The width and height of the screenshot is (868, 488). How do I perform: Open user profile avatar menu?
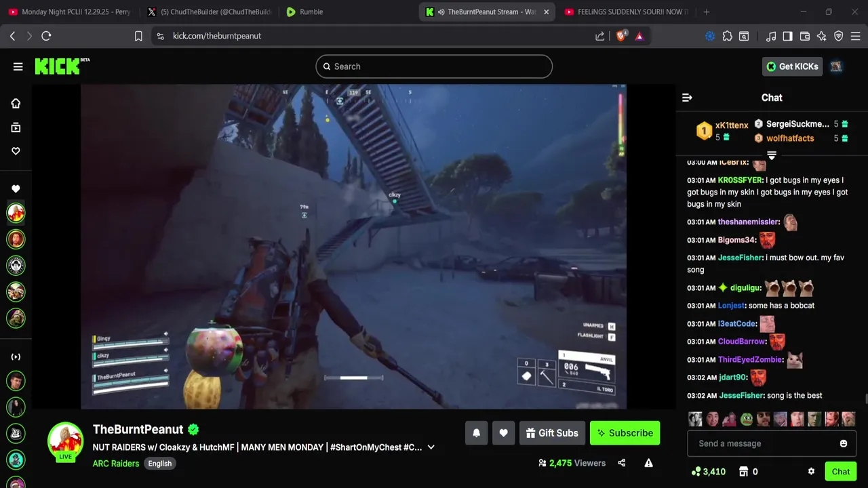pyautogui.click(x=836, y=66)
